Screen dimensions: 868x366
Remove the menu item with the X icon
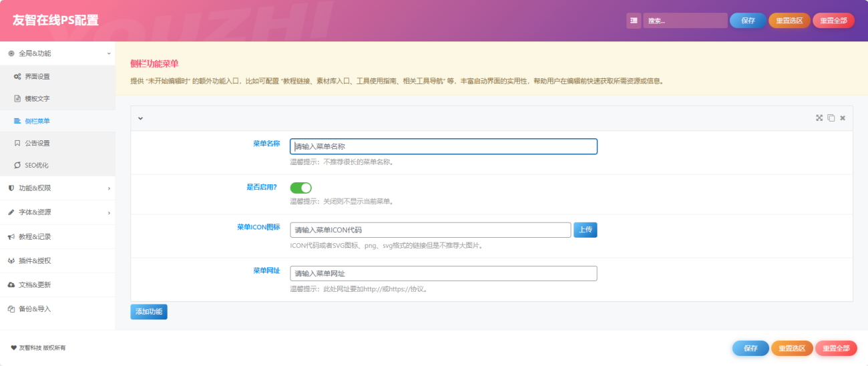843,118
